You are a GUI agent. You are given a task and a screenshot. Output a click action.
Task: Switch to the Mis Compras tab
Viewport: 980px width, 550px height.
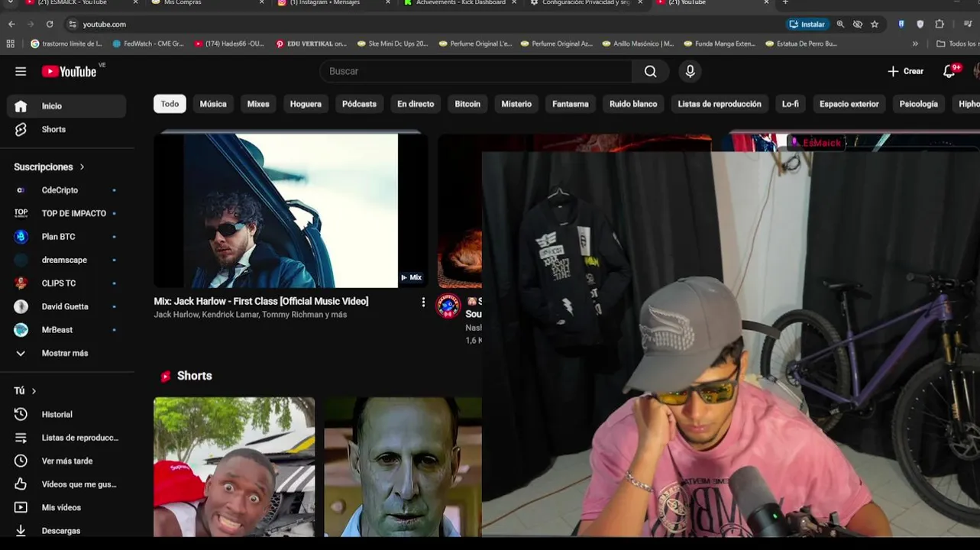click(208, 3)
